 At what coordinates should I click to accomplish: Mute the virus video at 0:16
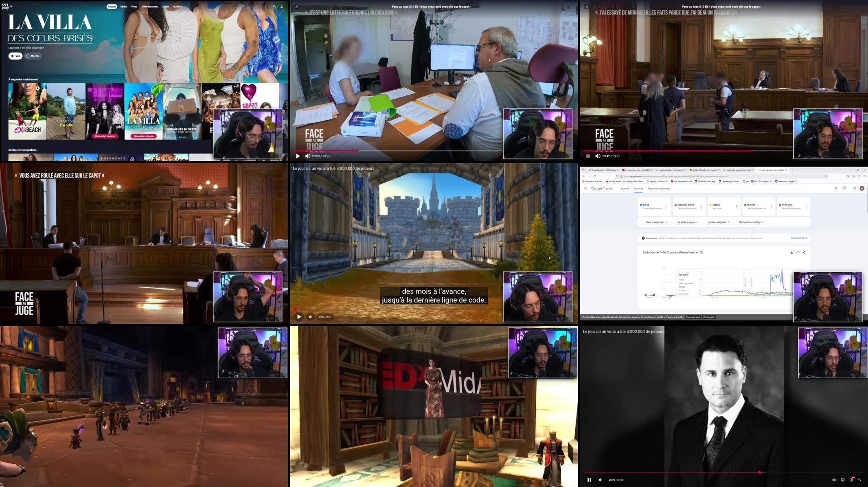[310, 317]
